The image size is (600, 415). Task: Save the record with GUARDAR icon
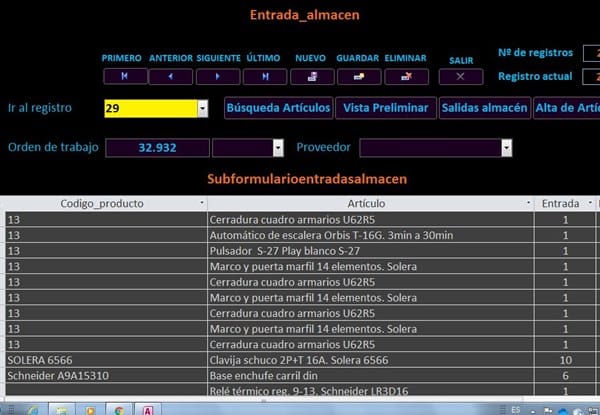coord(359,76)
